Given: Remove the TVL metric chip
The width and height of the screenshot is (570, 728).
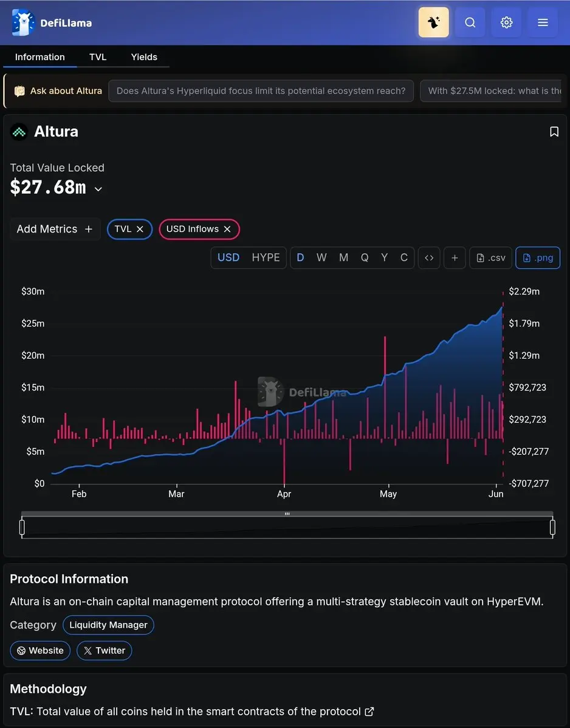Looking at the screenshot, I should 140,229.
